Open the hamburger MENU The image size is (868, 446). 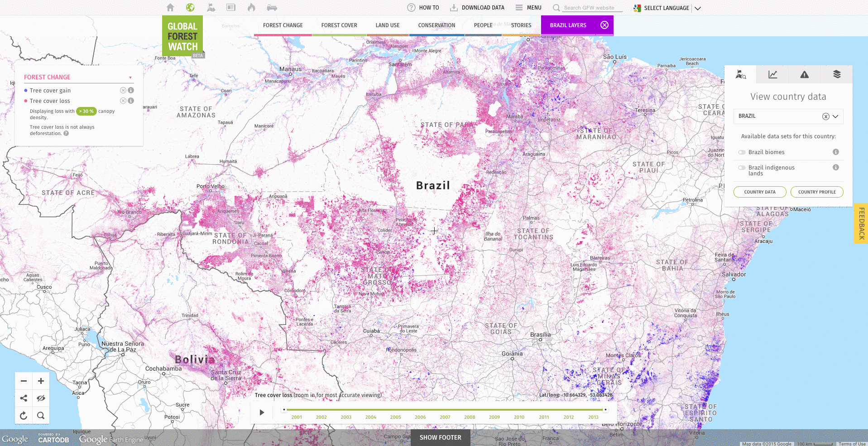pyautogui.click(x=528, y=8)
